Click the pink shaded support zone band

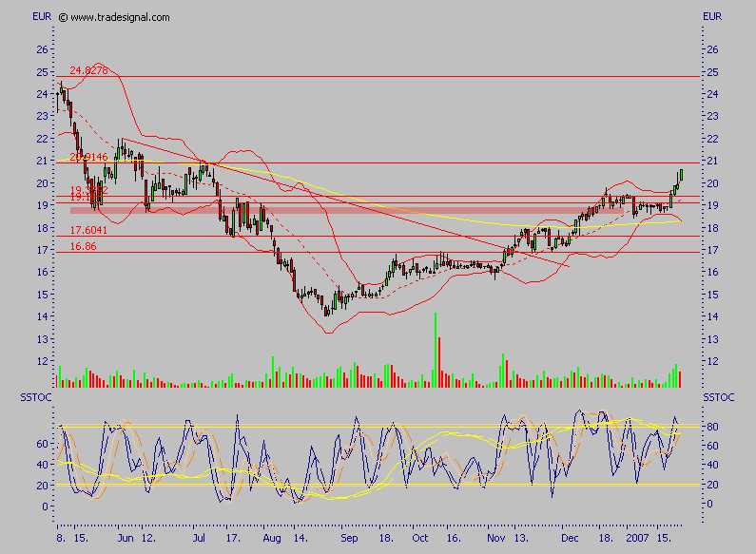click(x=347, y=211)
